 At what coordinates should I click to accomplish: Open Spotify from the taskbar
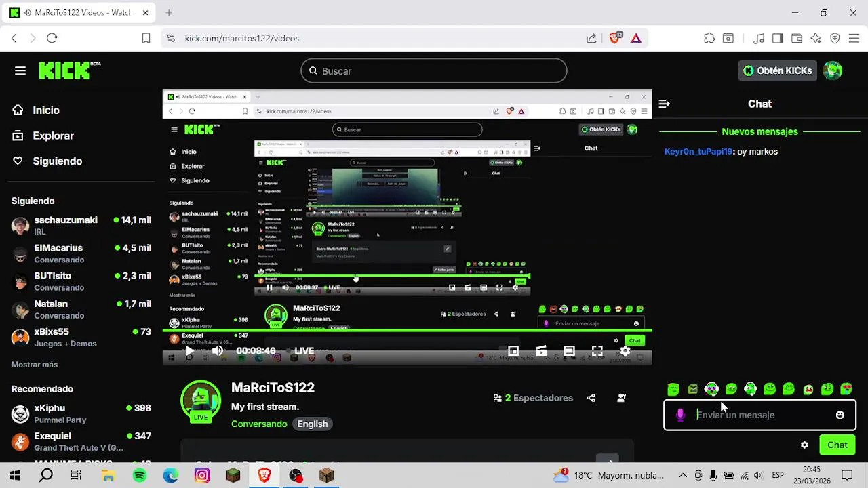coord(140,476)
